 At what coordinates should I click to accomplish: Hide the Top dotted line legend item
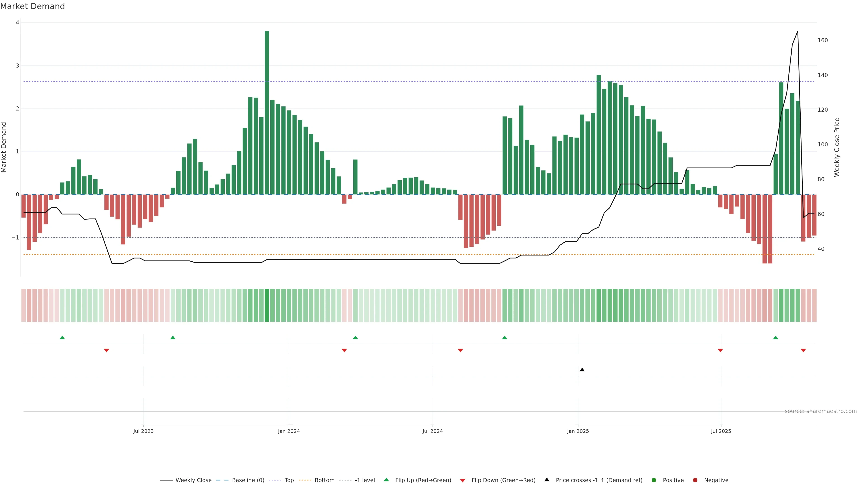point(289,480)
